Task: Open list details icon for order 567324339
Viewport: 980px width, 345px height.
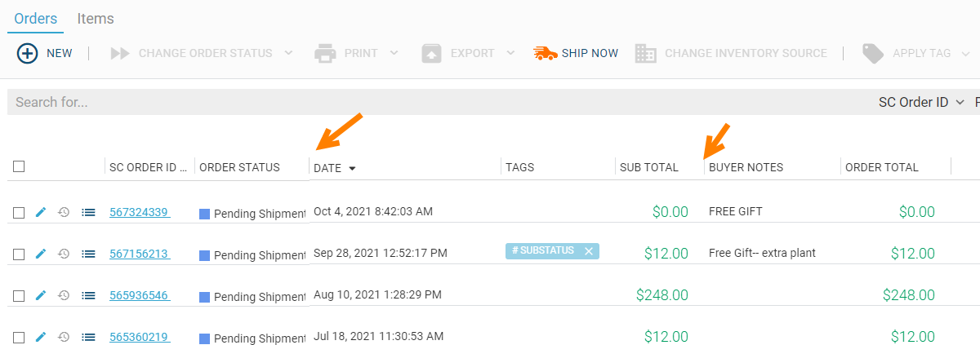Action: coord(88,212)
